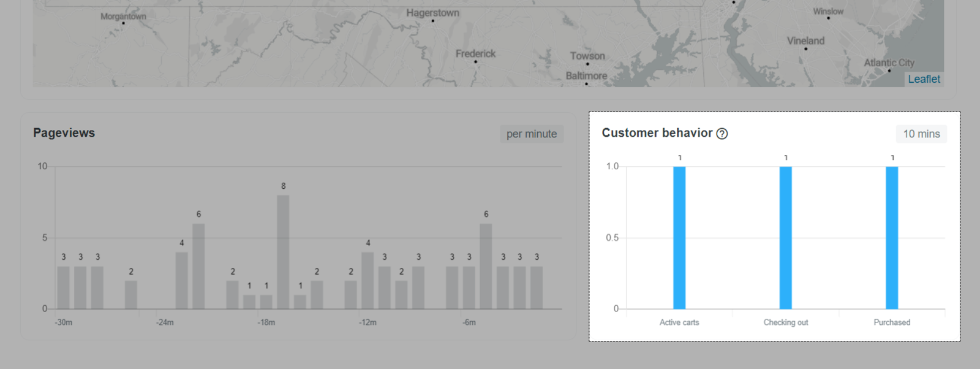Click the Winslow label on map
Screen dimensions: 980x369
tap(828, 12)
